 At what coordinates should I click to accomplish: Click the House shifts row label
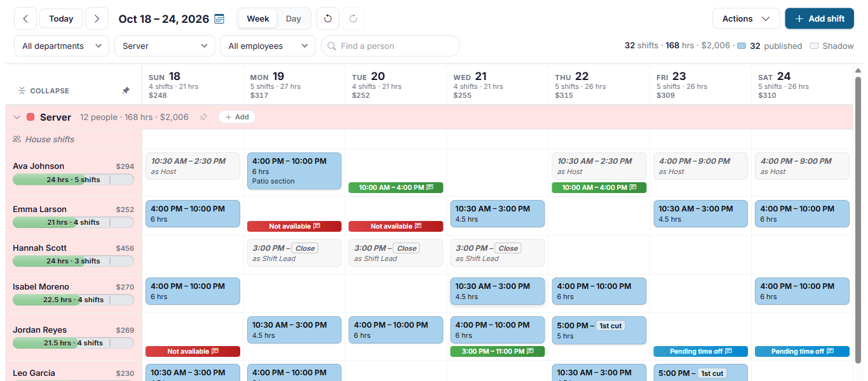(x=50, y=139)
